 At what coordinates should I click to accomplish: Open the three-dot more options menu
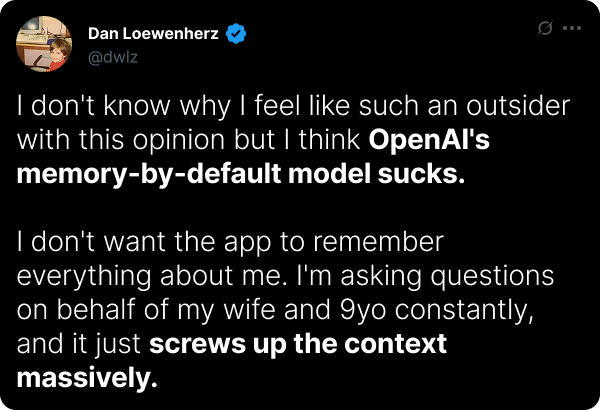(572, 28)
